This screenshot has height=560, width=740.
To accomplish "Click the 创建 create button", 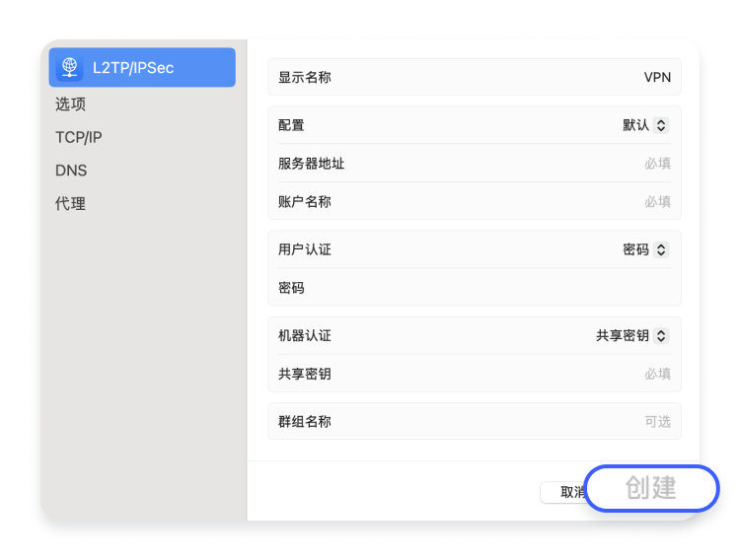I will tap(651, 488).
